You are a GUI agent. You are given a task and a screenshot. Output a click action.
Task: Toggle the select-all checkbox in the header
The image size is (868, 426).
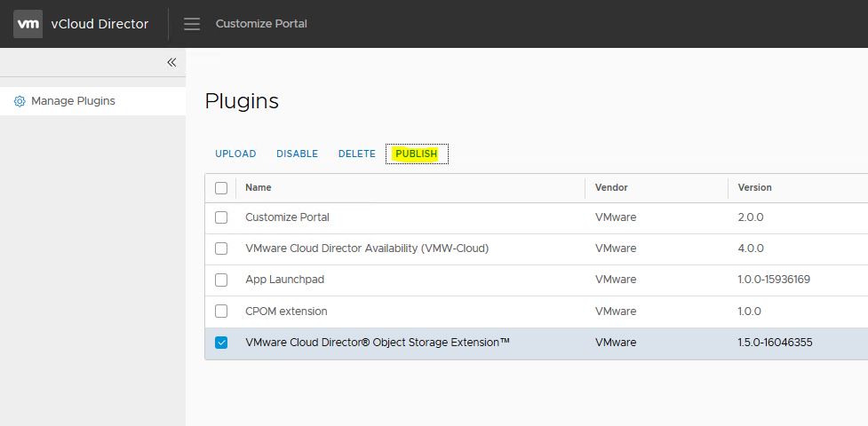[x=221, y=188]
